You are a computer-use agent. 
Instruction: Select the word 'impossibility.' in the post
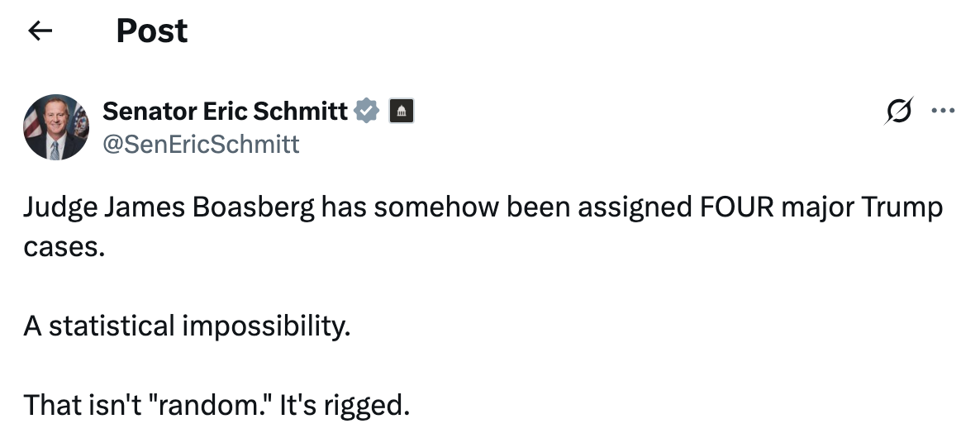[x=266, y=326]
